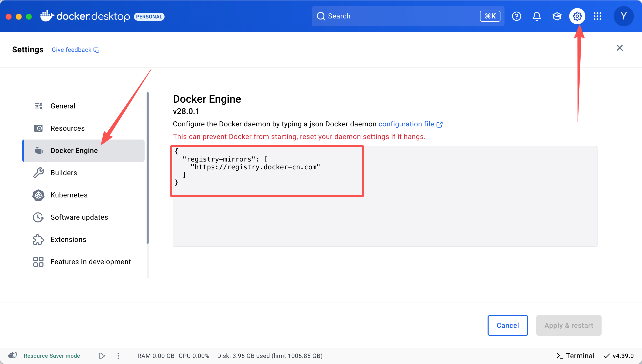642x364 pixels.
Task: Open the configuration file link
Action: pyautogui.click(x=406, y=124)
